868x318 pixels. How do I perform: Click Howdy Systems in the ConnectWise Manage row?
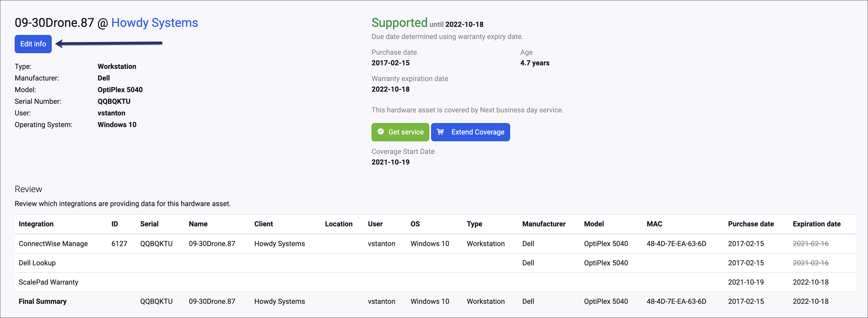point(279,244)
